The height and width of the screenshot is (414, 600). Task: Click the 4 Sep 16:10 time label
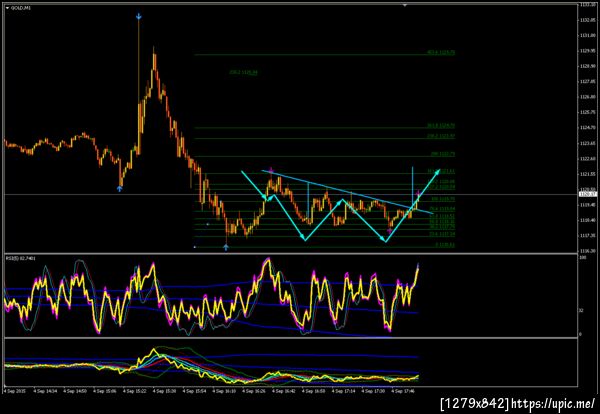point(224,391)
